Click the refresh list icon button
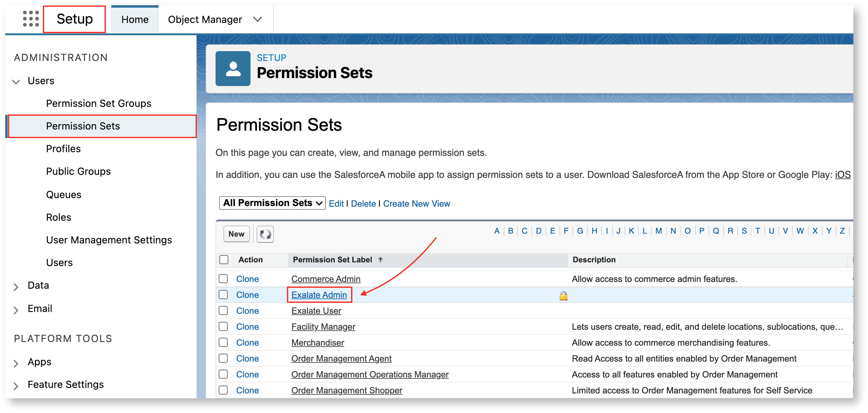 (265, 234)
